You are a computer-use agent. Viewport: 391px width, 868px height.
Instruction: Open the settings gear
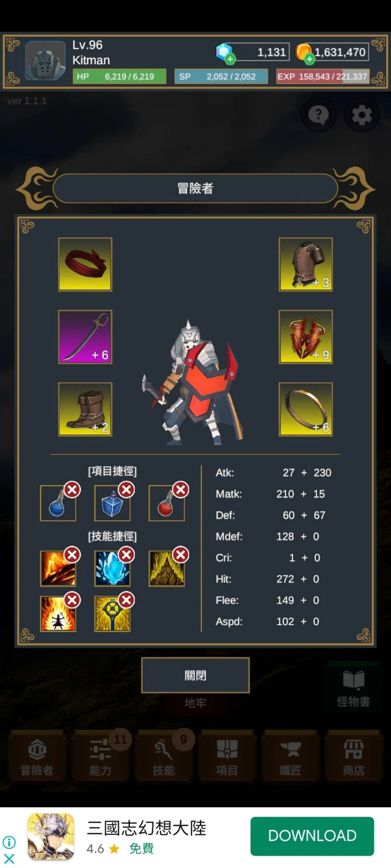click(362, 115)
